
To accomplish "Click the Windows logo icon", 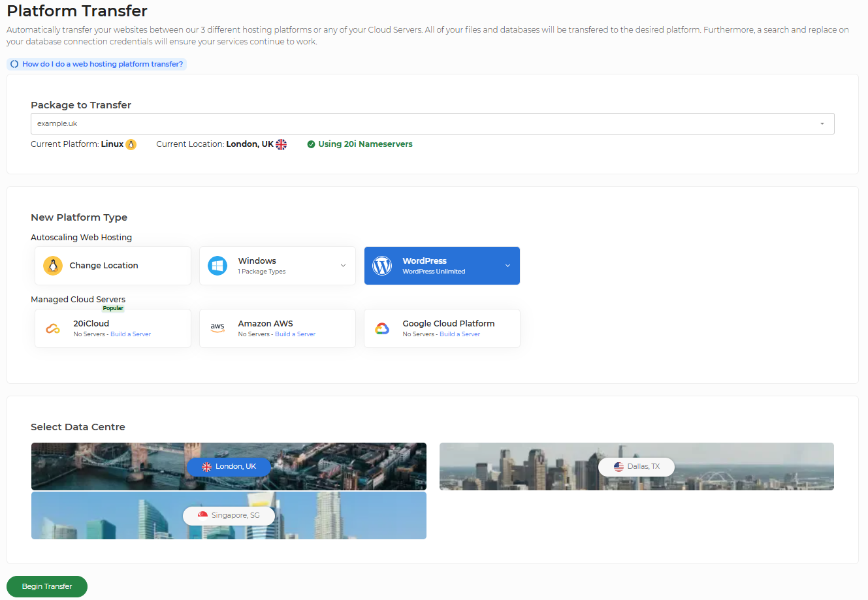I will [x=217, y=266].
